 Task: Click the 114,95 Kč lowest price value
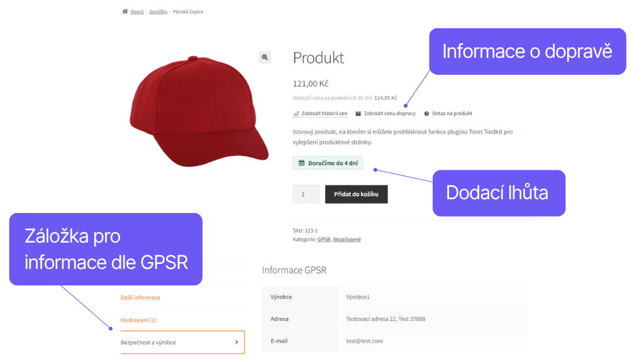pyautogui.click(x=386, y=98)
